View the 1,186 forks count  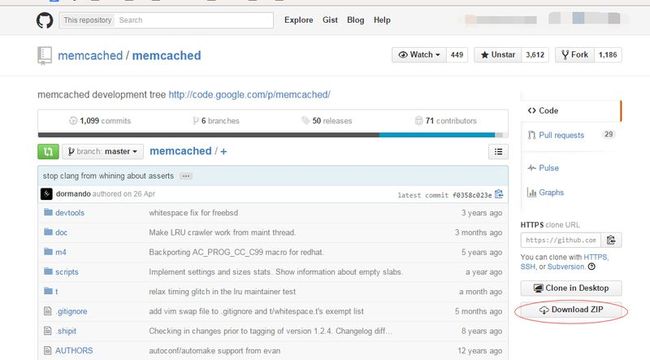click(608, 55)
